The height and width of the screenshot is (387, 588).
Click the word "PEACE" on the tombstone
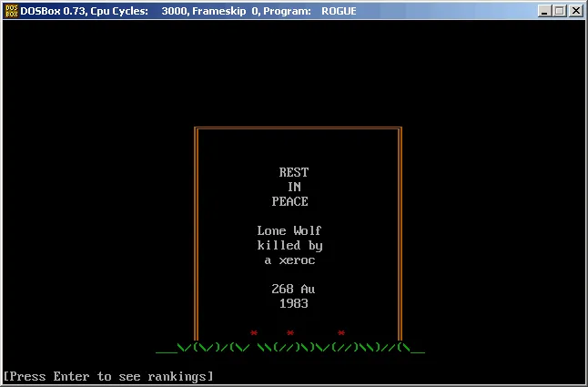pyautogui.click(x=289, y=201)
